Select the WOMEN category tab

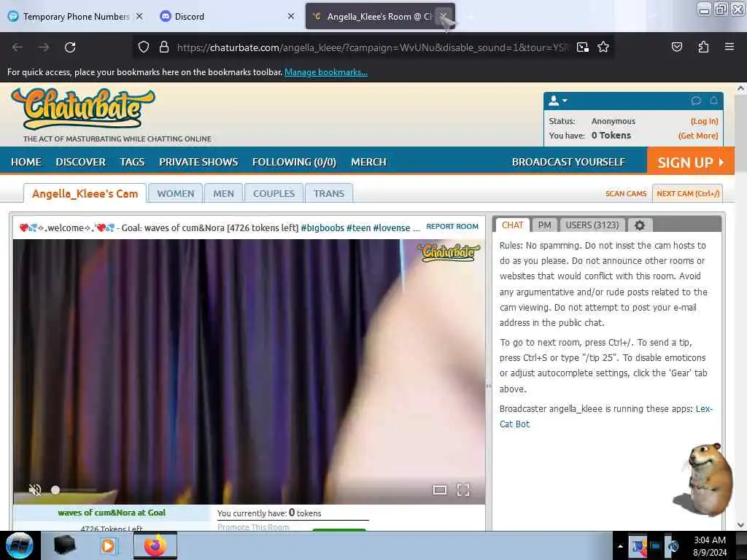pos(175,193)
